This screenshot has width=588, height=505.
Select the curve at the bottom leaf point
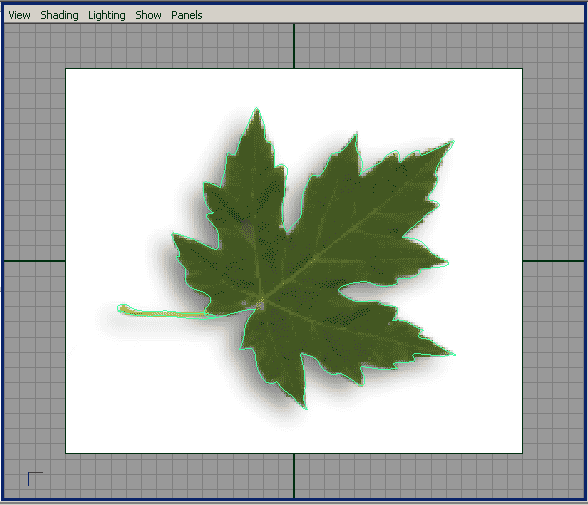click(x=306, y=407)
